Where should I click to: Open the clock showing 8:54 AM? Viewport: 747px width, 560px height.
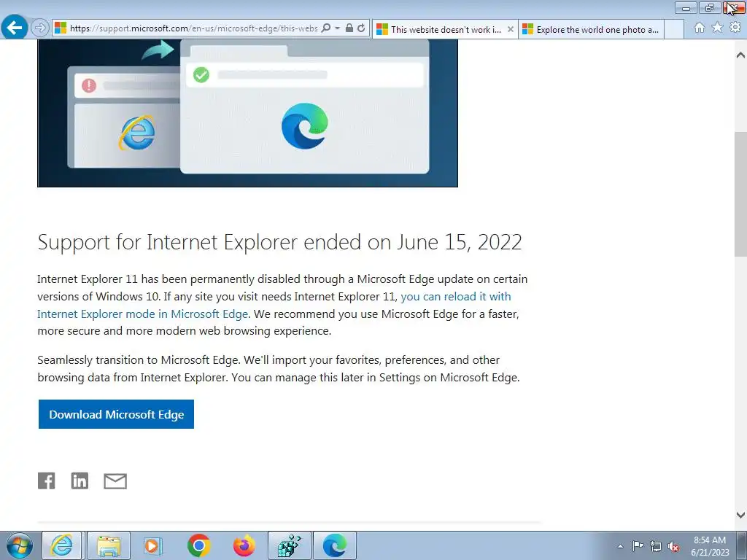point(710,546)
